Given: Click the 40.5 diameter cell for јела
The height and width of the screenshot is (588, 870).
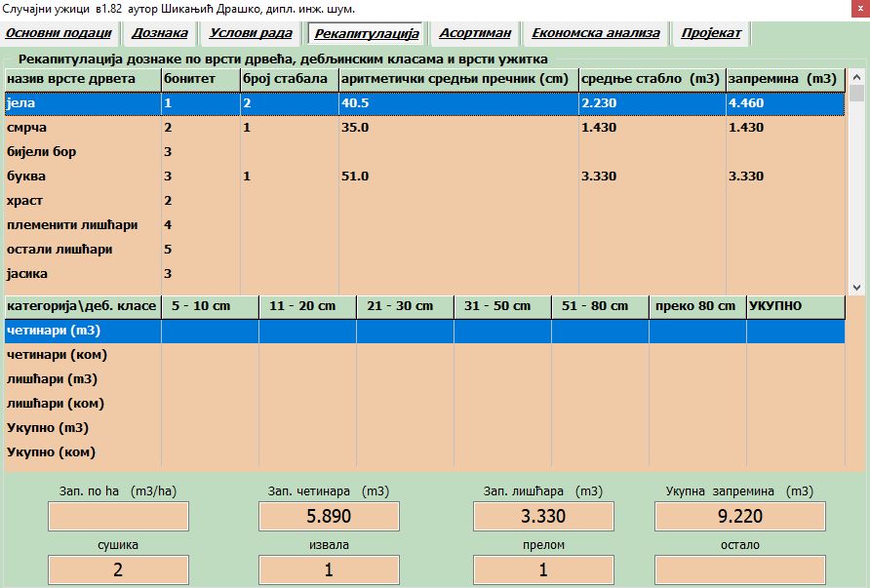Looking at the screenshot, I should (x=458, y=103).
